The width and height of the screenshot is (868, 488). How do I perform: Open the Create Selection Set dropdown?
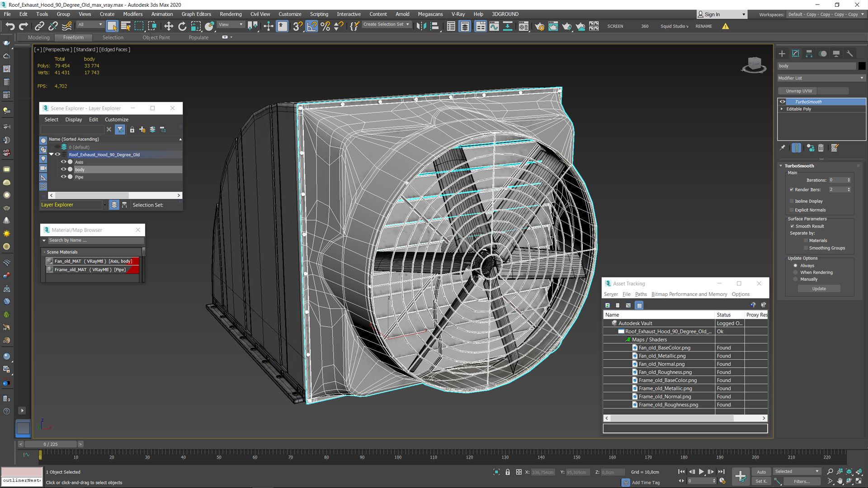point(387,24)
